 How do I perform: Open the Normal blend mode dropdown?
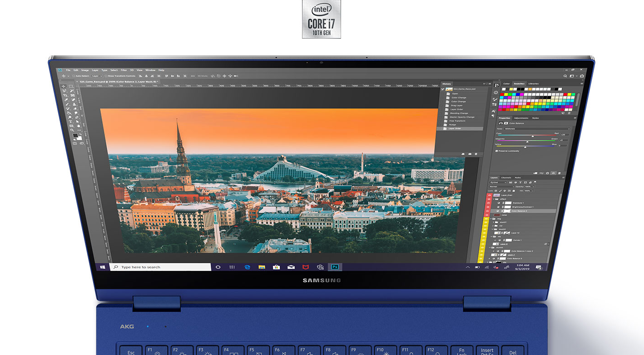point(501,186)
